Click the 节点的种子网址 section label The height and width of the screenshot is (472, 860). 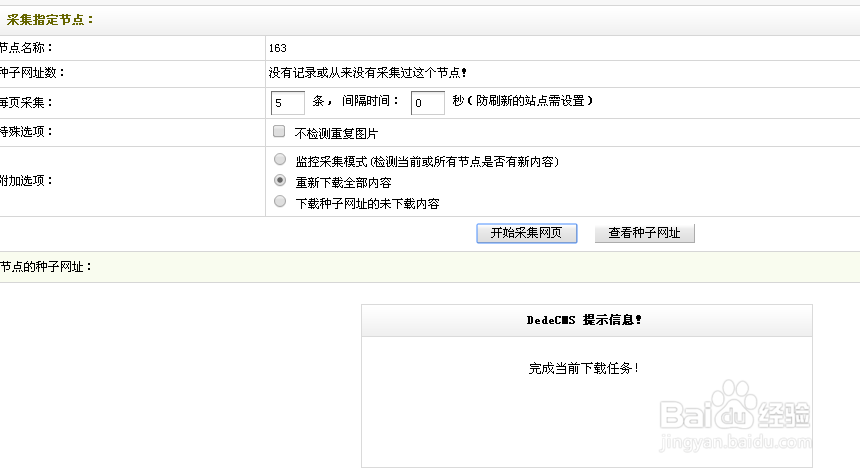click(x=46, y=267)
